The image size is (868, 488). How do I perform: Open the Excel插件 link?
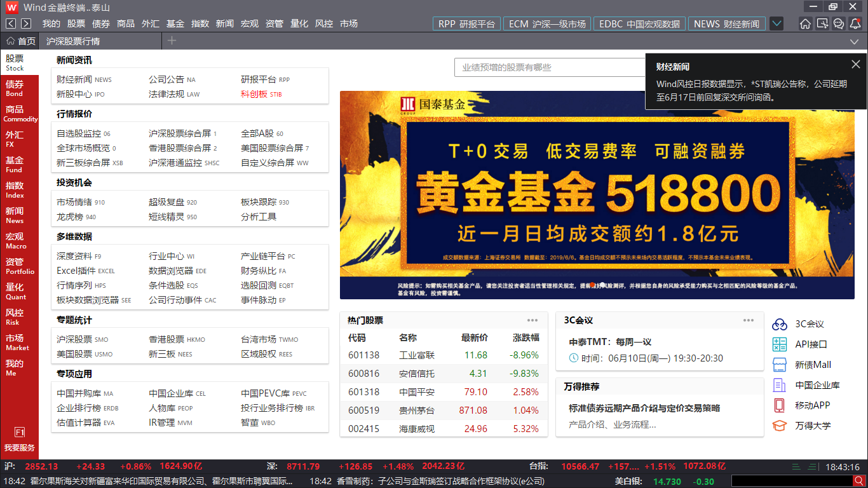(x=86, y=271)
